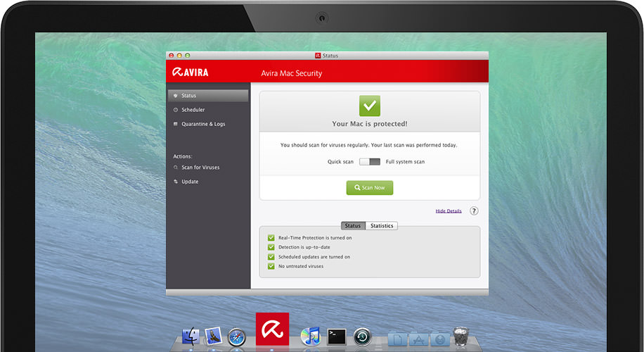Screen dimensions: 644x352
Task: Click the Hide Details link
Action: click(449, 211)
